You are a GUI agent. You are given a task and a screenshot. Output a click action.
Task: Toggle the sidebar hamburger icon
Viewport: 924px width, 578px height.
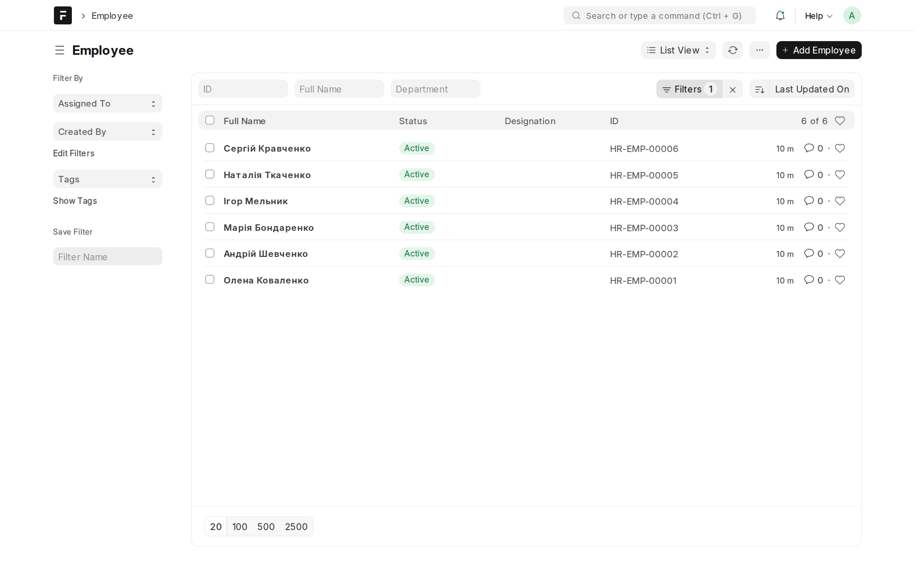[59, 50]
